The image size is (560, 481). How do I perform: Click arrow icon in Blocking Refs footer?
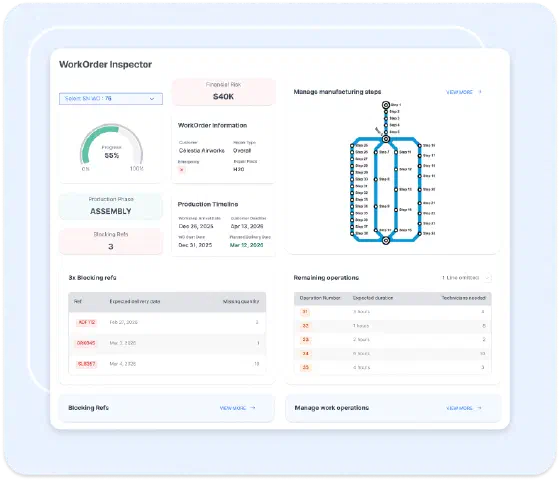253,408
